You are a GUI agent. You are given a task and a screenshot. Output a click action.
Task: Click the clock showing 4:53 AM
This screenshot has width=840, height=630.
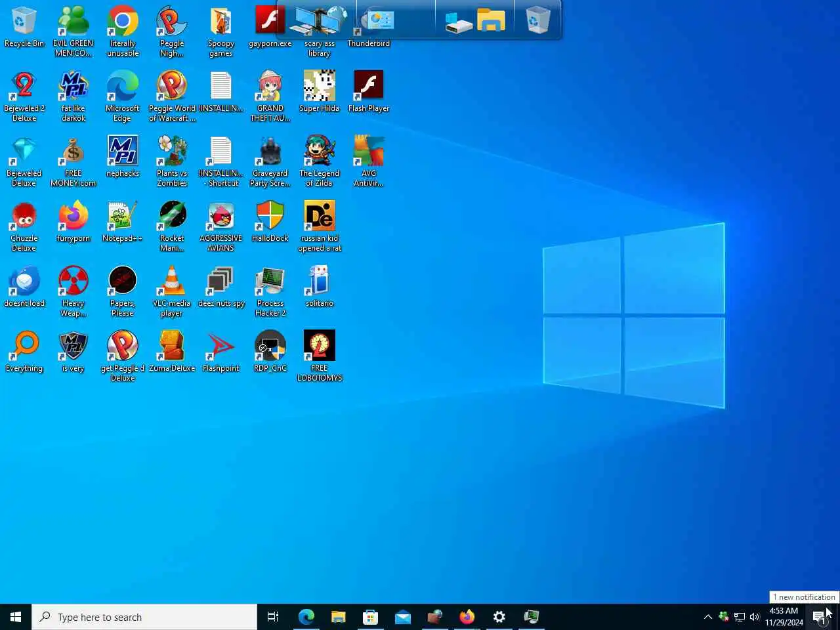pyautogui.click(x=784, y=617)
